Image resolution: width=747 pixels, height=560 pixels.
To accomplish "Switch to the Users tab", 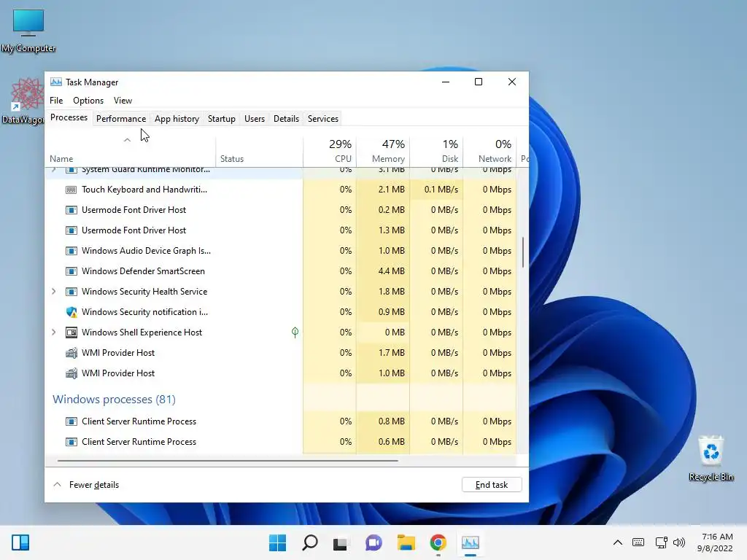I will (x=255, y=119).
